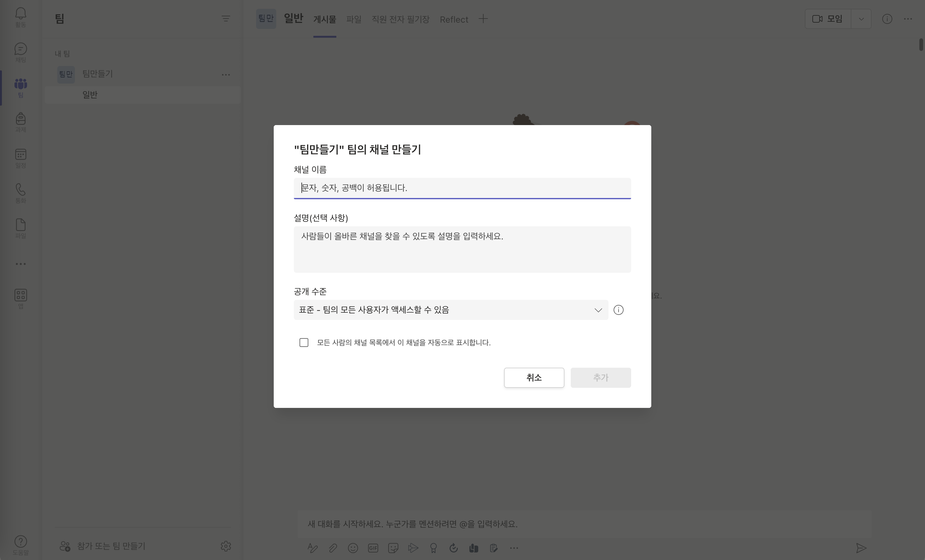Enable auto-show channel for everyone checkbox
Screen dimensions: 925x560
304,343
